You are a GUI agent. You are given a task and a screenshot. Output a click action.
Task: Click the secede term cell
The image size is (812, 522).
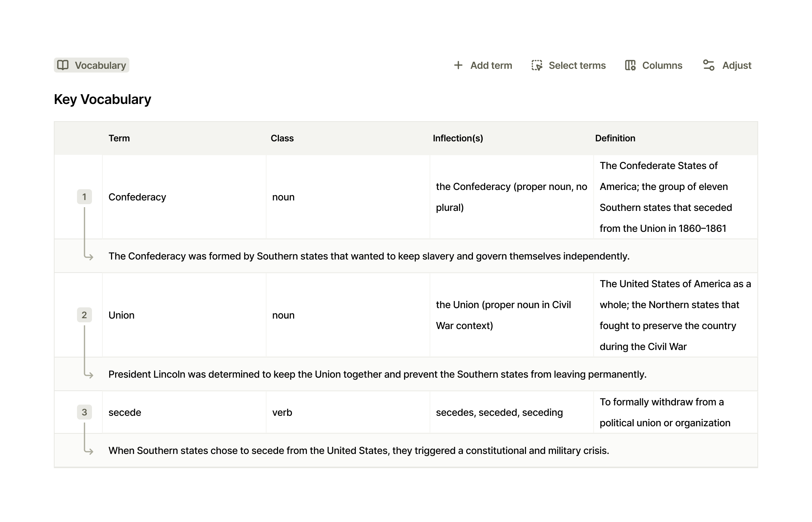click(x=184, y=412)
